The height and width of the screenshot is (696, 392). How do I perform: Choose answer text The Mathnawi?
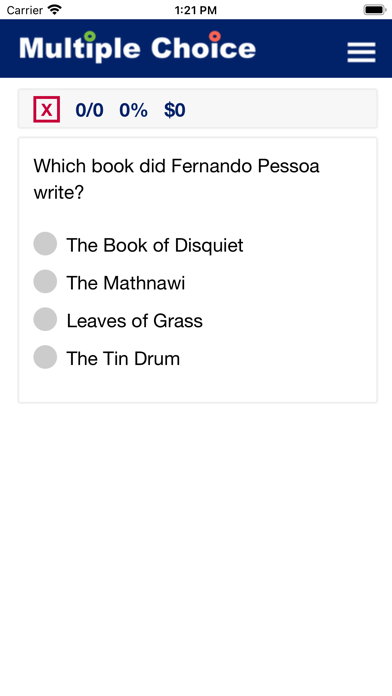point(126,283)
